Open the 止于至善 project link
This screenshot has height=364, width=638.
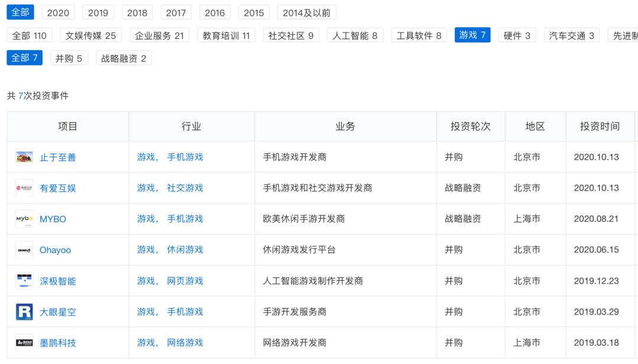[x=58, y=158]
